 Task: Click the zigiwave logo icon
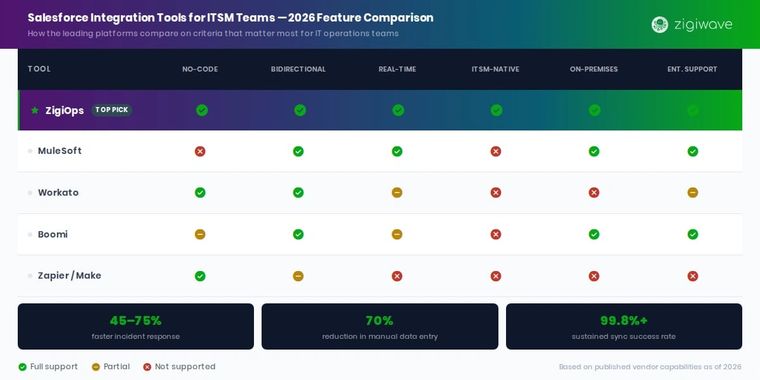point(660,25)
